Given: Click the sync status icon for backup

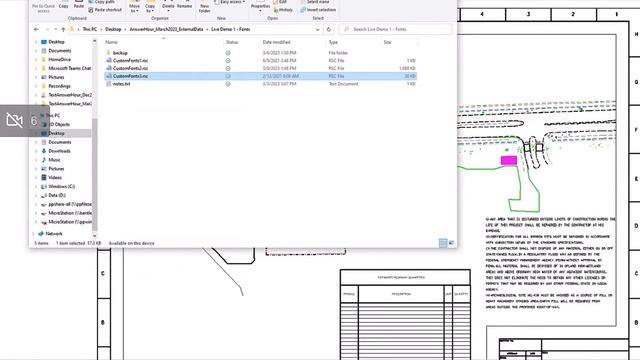Looking at the screenshot, I should click(228, 53).
